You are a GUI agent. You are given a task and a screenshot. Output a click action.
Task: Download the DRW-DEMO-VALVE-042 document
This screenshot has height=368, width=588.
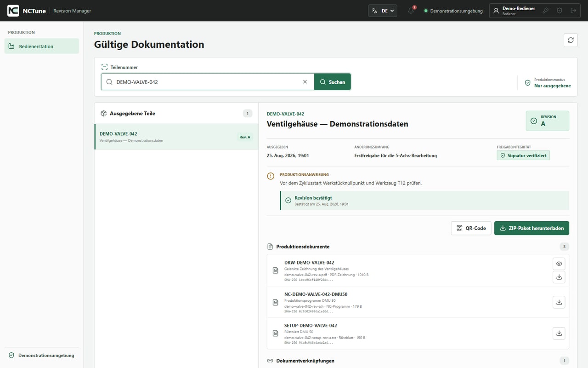pyautogui.click(x=559, y=277)
